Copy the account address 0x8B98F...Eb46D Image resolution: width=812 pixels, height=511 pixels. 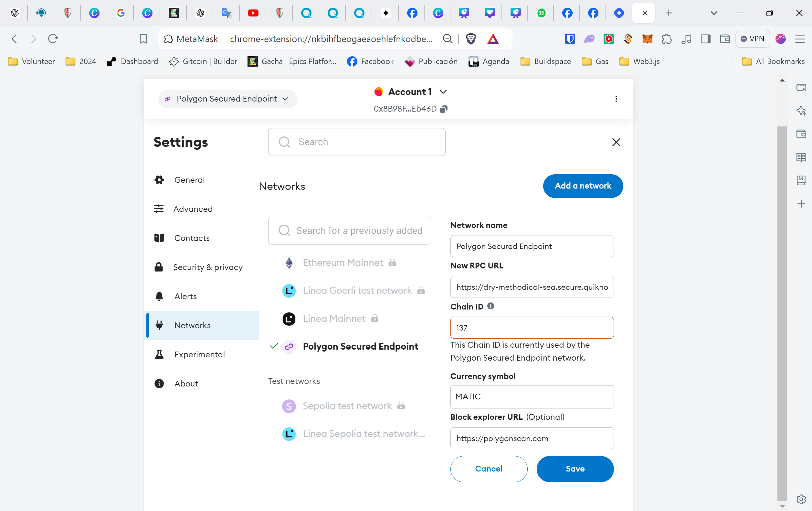pyautogui.click(x=444, y=109)
